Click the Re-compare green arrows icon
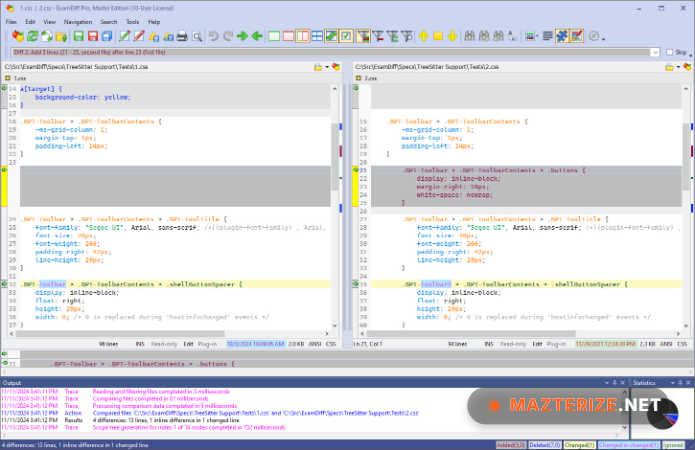Image resolution: width=695 pixels, height=450 pixels. (32, 36)
